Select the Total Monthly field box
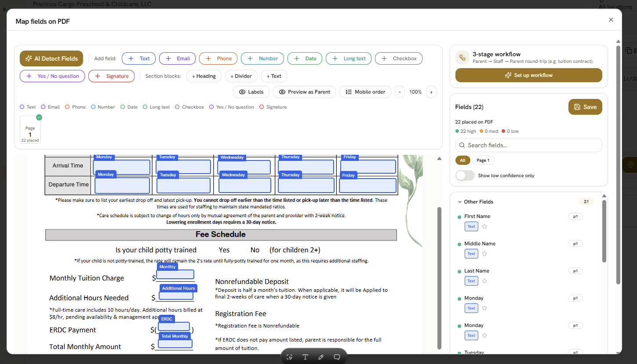 [x=175, y=344]
